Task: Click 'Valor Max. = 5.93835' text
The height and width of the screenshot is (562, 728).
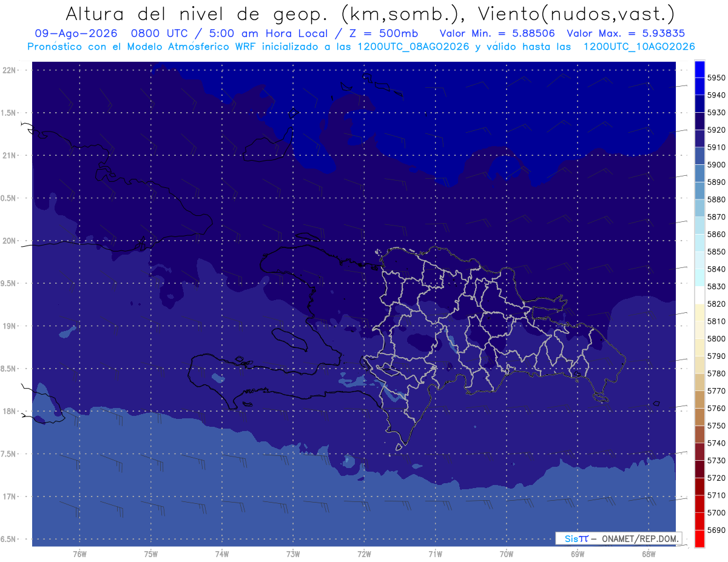Action: pyautogui.click(x=627, y=33)
